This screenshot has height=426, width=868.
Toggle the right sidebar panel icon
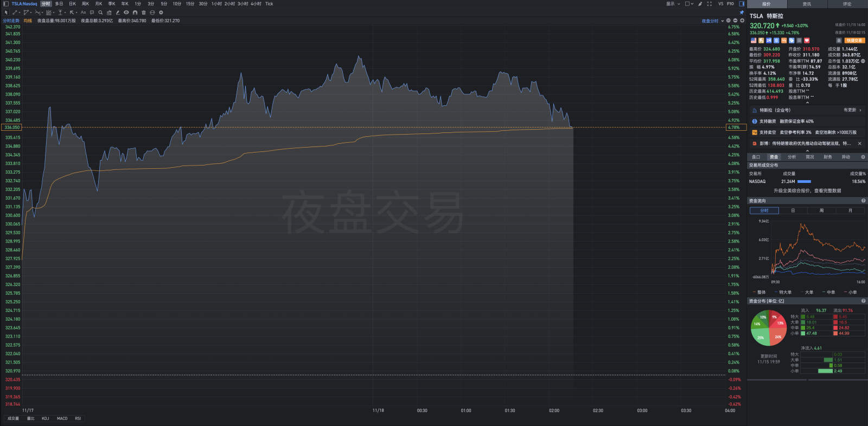tap(742, 4)
